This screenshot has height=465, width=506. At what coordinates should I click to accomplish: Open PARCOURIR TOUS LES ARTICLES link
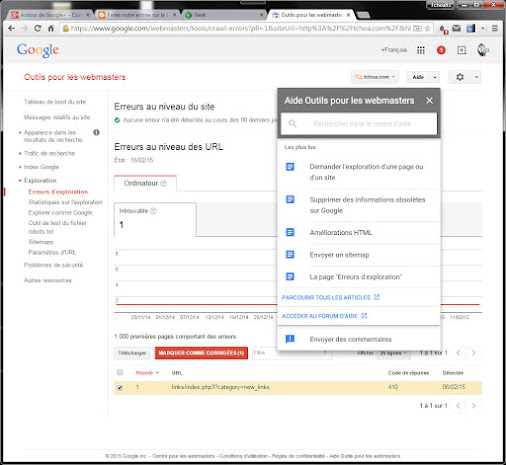[331, 297]
